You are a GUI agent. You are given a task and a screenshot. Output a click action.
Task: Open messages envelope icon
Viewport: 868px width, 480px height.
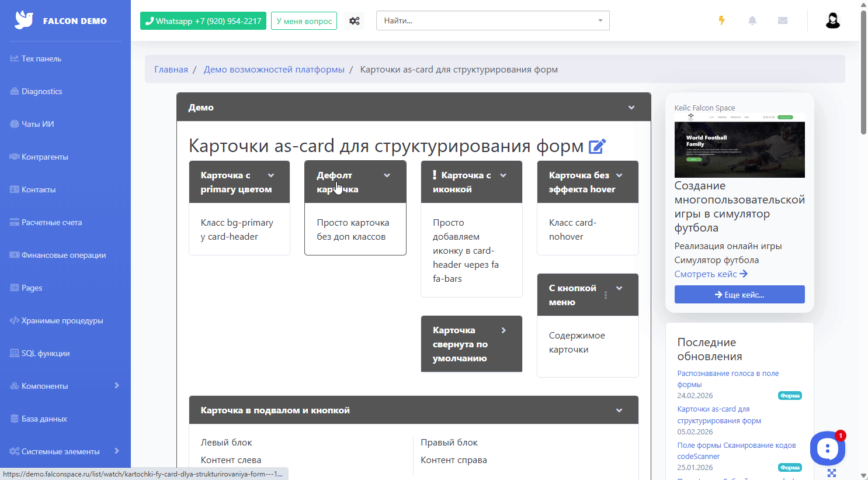(x=783, y=20)
